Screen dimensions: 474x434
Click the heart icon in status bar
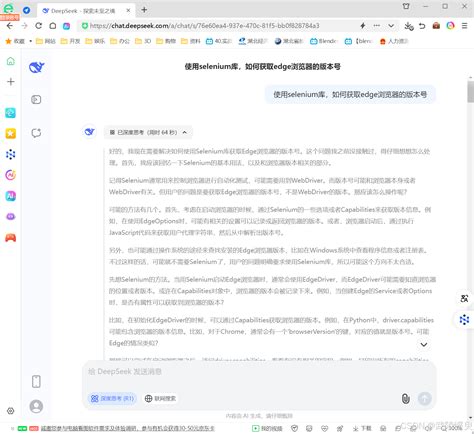pos(324,428)
